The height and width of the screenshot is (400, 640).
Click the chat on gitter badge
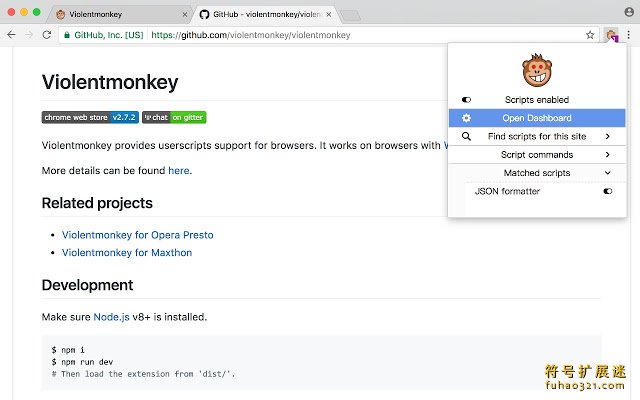coord(174,117)
